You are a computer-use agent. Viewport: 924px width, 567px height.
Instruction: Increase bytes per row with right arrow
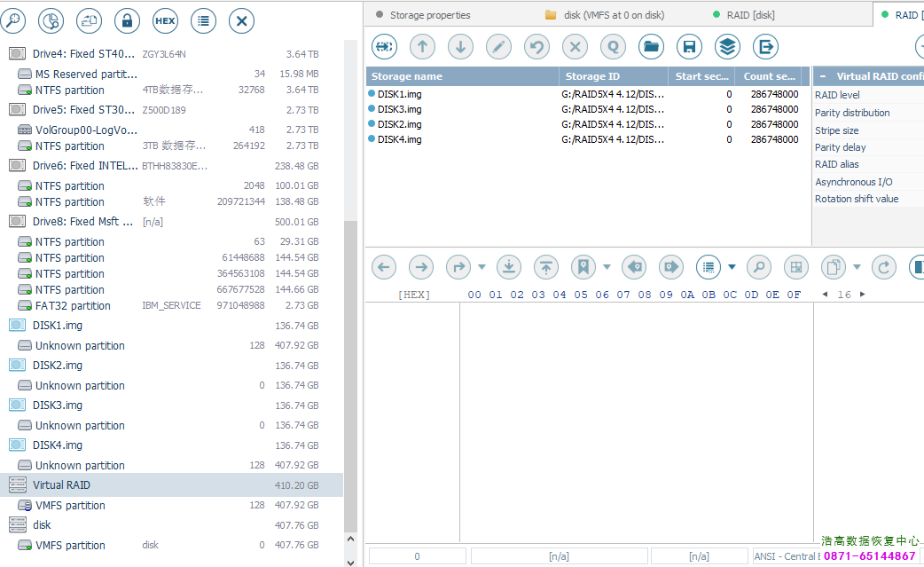tap(863, 295)
